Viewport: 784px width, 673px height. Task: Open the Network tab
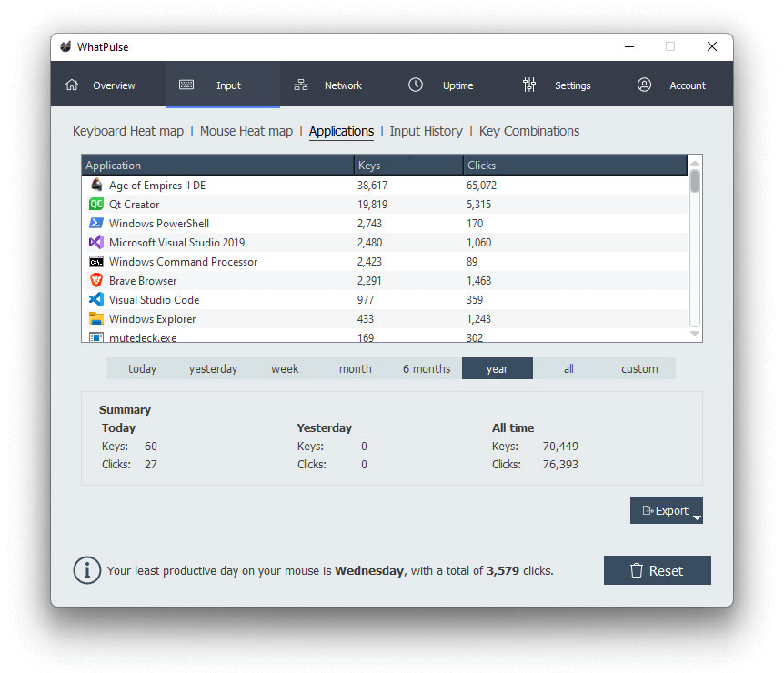pos(328,85)
